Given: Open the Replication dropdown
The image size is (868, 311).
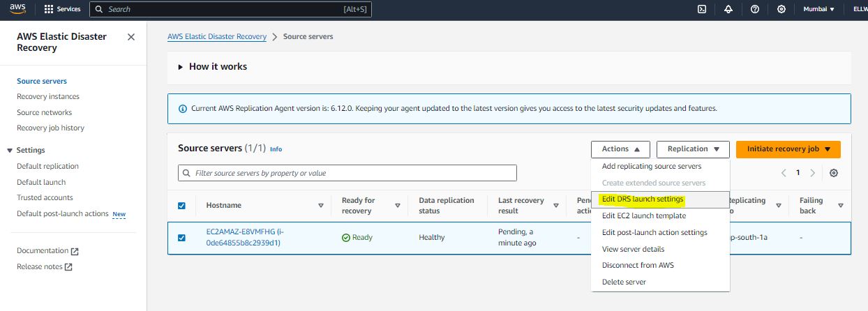Looking at the screenshot, I should pyautogui.click(x=692, y=149).
